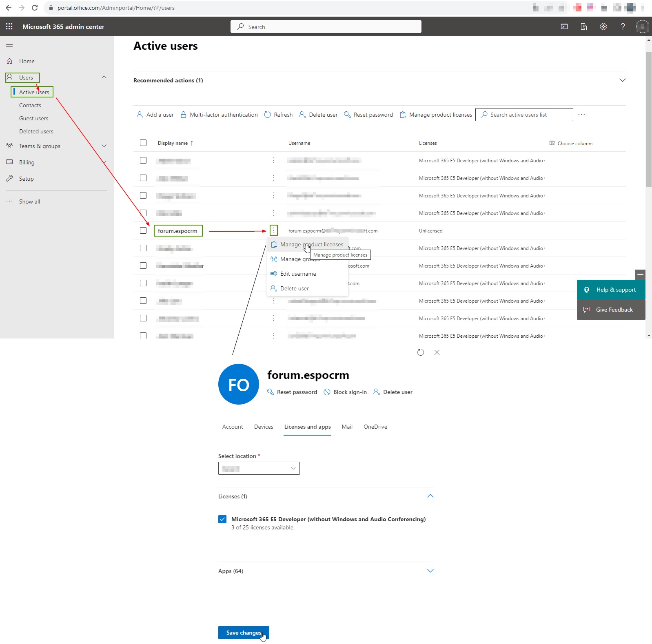The height and width of the screenshot is (644, 652).
Task: Open more actions for forum.espocrm row
Action: [x=274, y=231]
